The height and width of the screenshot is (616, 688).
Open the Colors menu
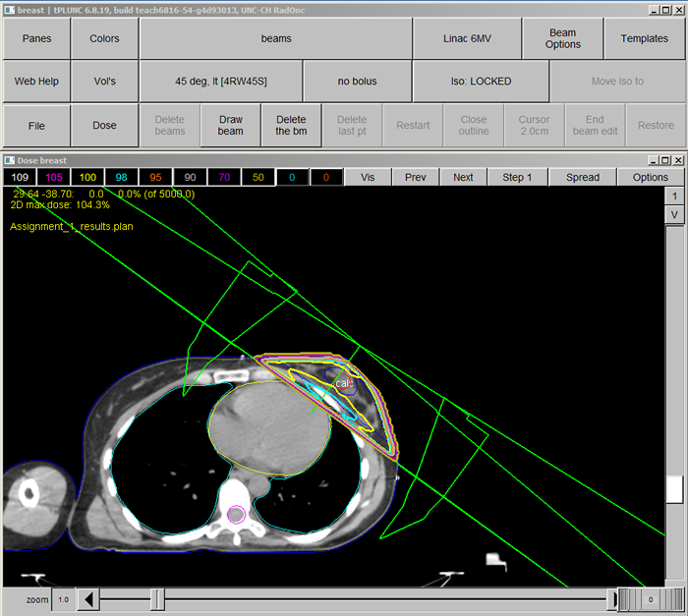coord(104,38)
